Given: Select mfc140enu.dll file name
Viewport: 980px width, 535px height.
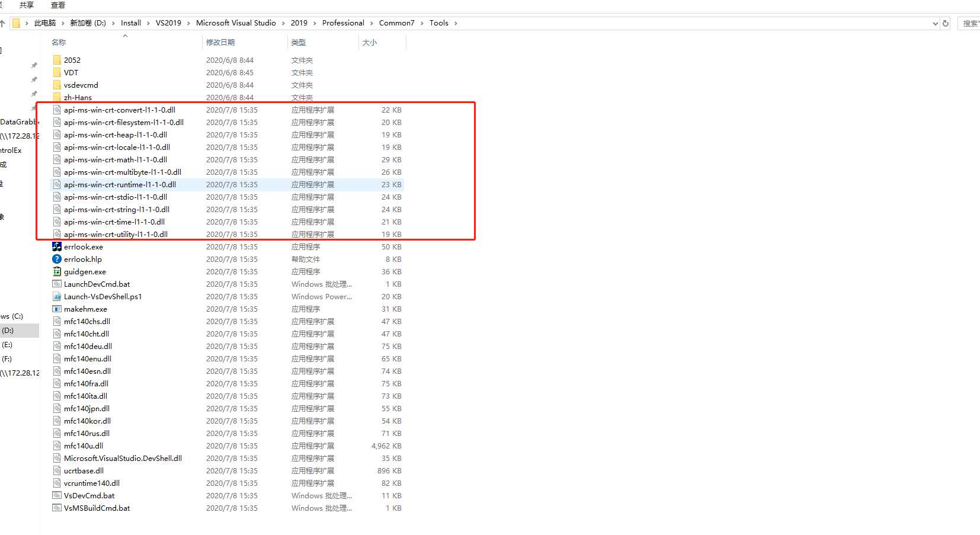Looking at the screenshot, I should [x=88, y=358].
